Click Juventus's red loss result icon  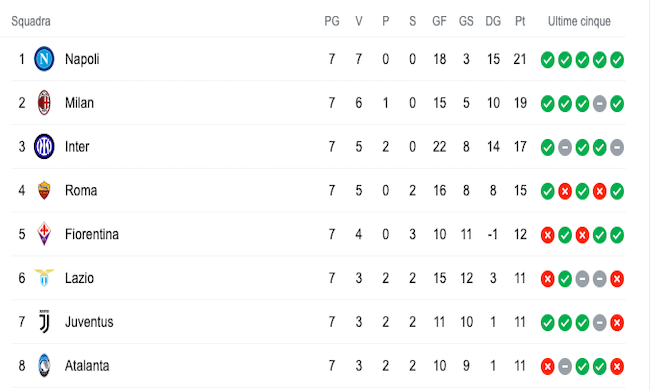click(617, 322)
